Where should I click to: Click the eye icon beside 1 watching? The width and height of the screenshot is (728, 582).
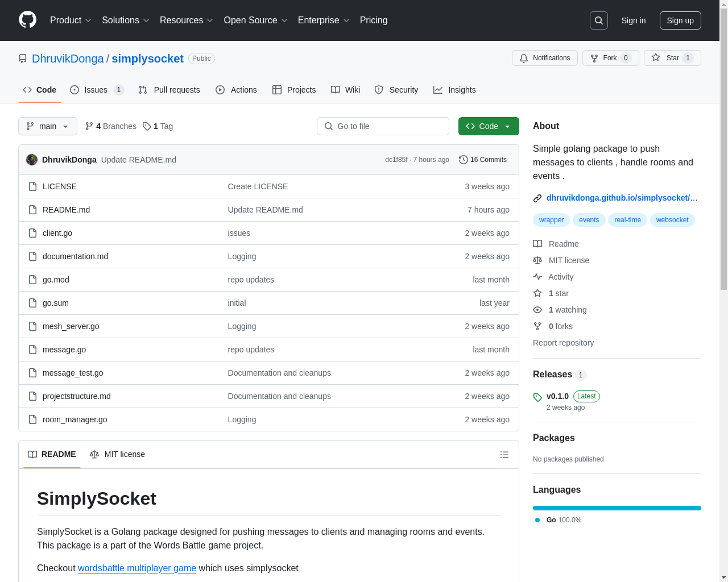(537, 310)
